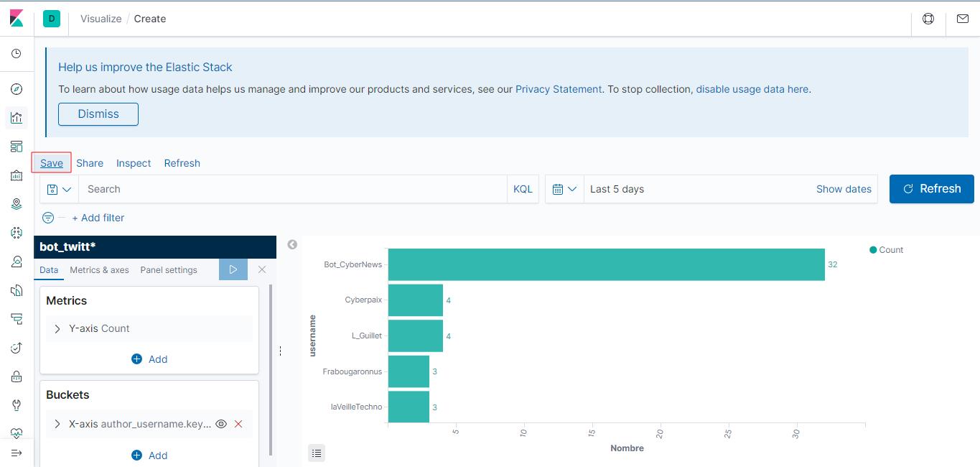
Task: Switch to the Metrics & axes tab
Action: coord(99,270)
